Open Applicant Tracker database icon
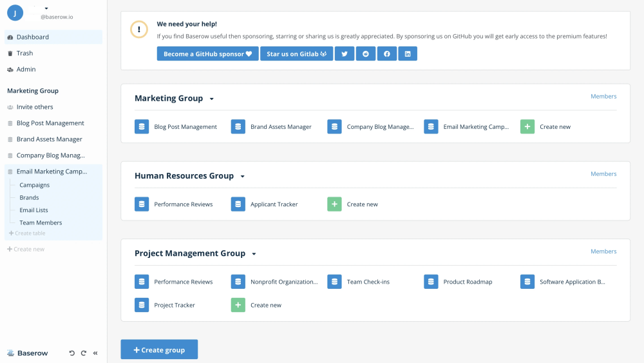Image resolution: width=644 pixels, height=363 pixels. [238, 204]
